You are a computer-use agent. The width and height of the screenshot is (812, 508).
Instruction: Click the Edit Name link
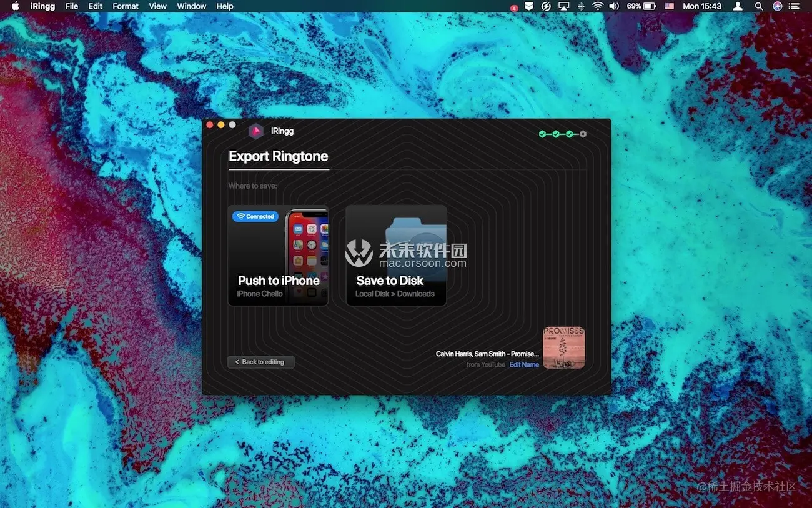[x=524, y=365]
